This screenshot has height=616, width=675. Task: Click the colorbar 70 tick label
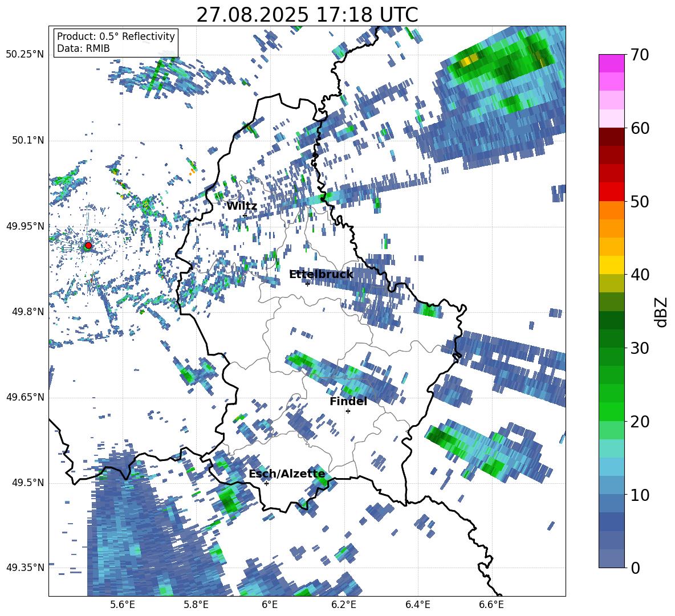coord(640,55)
